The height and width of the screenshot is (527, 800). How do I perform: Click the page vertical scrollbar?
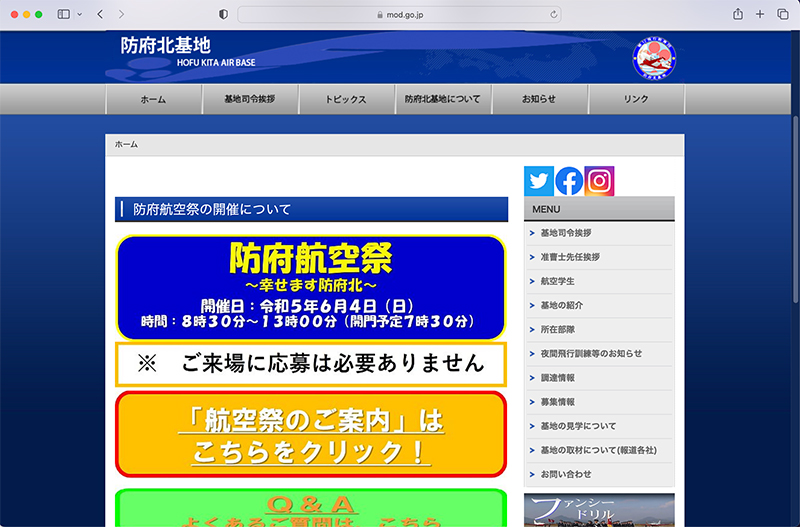tap(796, 209)
